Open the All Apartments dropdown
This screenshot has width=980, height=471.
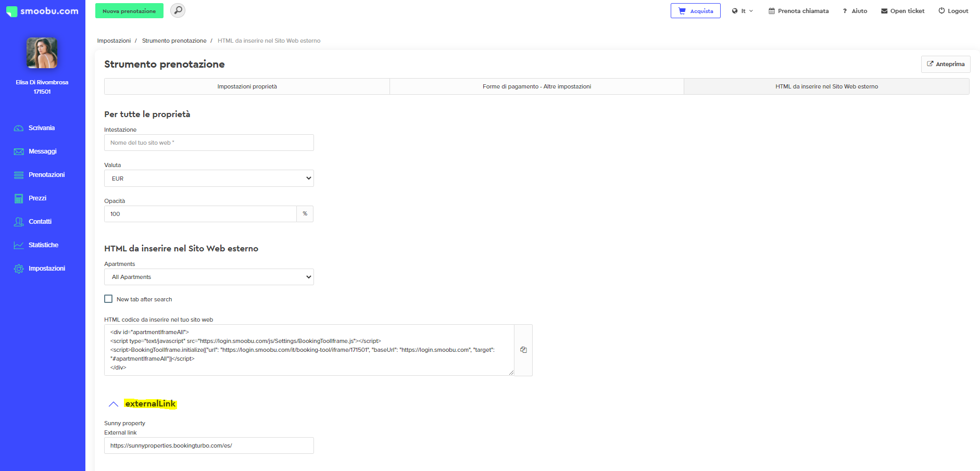[209, 277]
